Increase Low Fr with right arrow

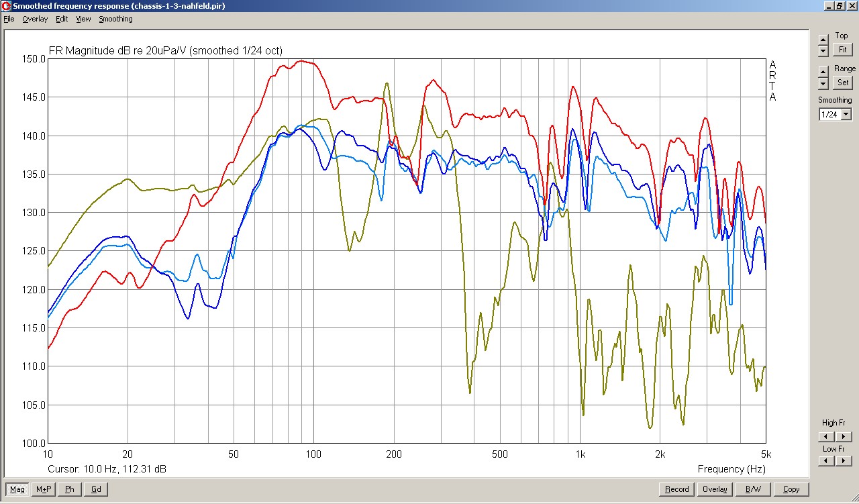pos(843,461)
